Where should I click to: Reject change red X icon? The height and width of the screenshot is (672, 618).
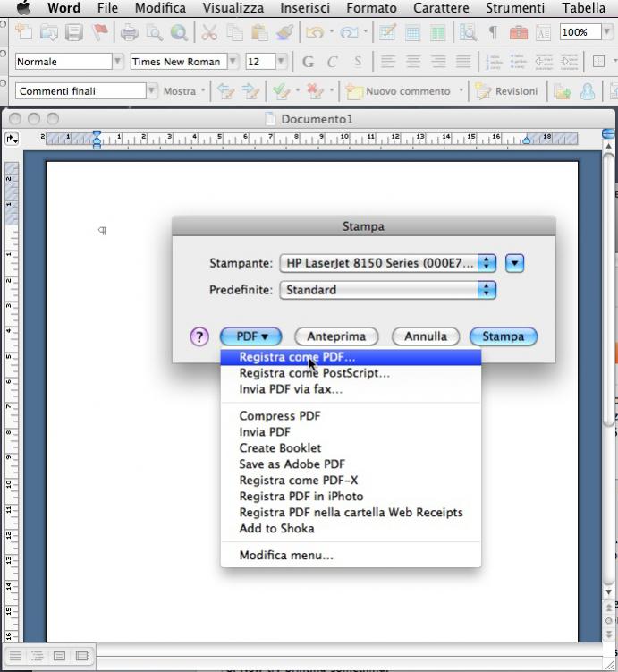(315, 91)
